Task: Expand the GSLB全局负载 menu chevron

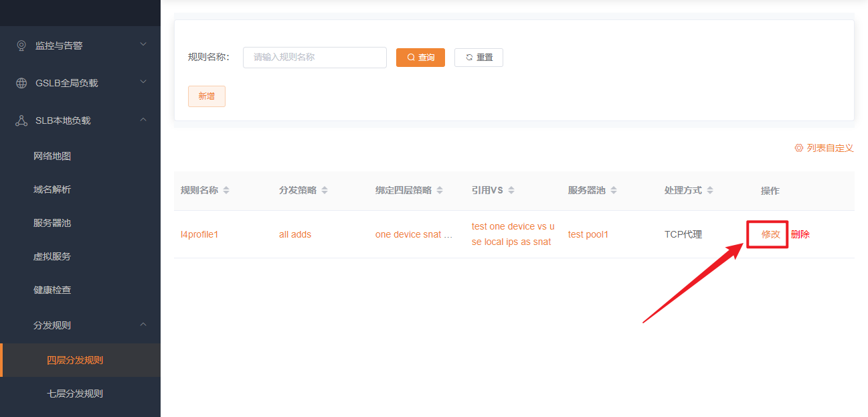Action: pyautogui.click(x=143, y=82)
